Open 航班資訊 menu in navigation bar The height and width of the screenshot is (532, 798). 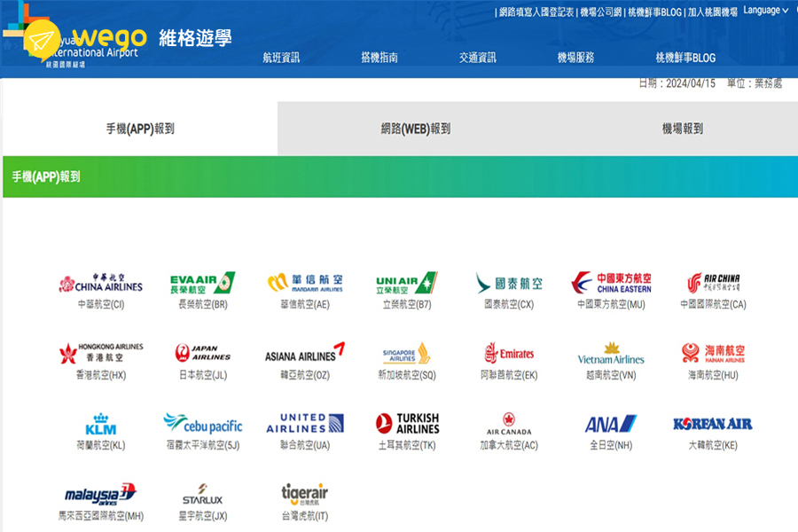pyautogui.click(x=281, y=58)
